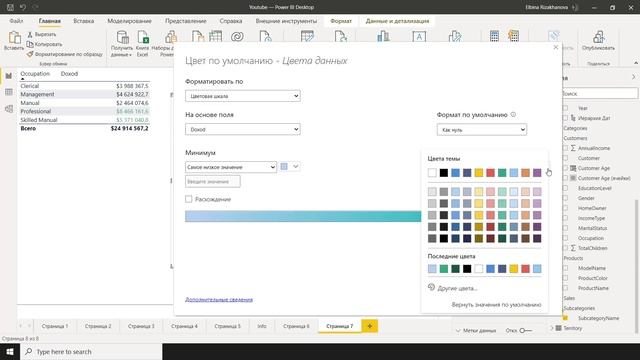Screen dimensions: 640x360
Task: Enable the Расхождение checkbox
Action: click(189, 199)
